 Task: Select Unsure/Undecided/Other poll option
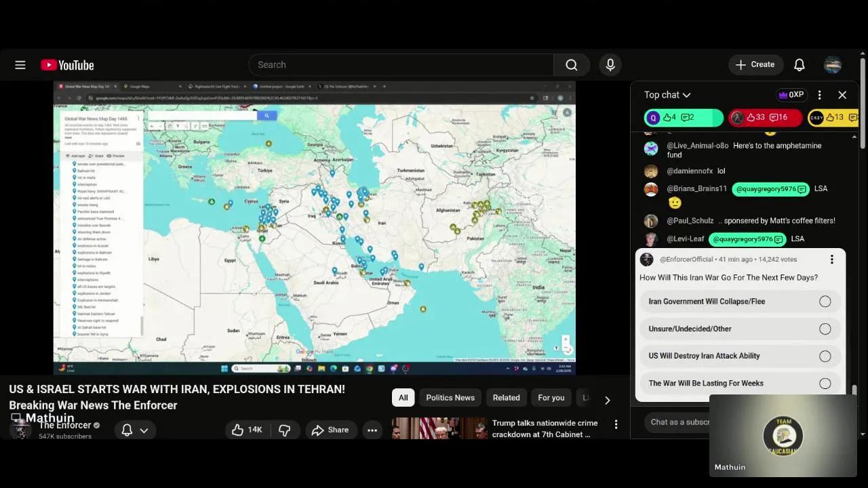[740, 329]
